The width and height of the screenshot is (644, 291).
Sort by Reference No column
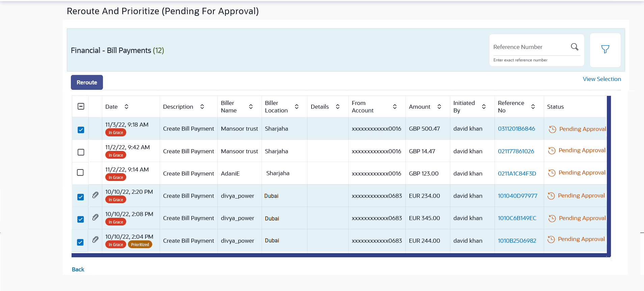pos(533,107)
